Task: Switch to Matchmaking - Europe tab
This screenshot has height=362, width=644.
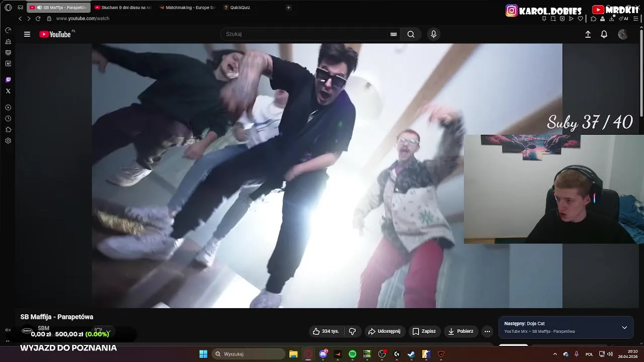Action: tap(187, 8)
